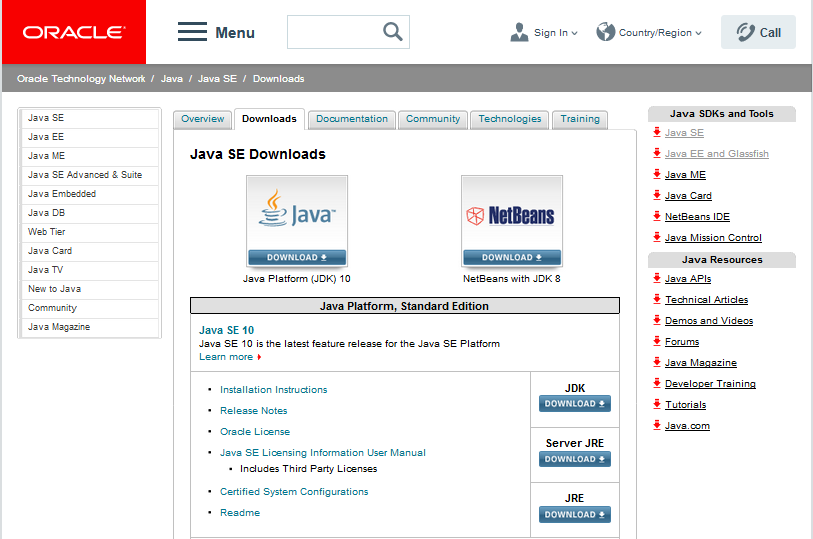Click the Server JRE Download button
Image resolution: width=813 pixels, height=539 pixels.
(574, 459)
